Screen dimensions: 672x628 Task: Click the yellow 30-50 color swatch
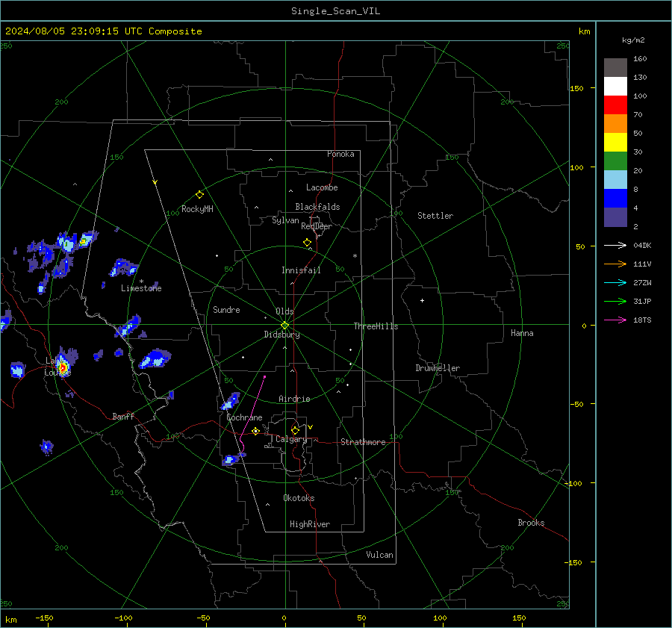[x=615, y=143]
